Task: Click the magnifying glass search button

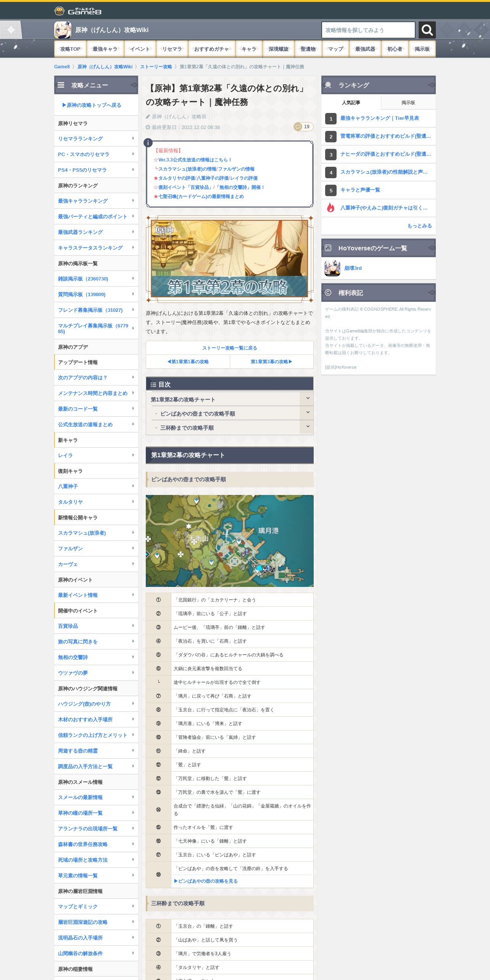Action: 427,30
